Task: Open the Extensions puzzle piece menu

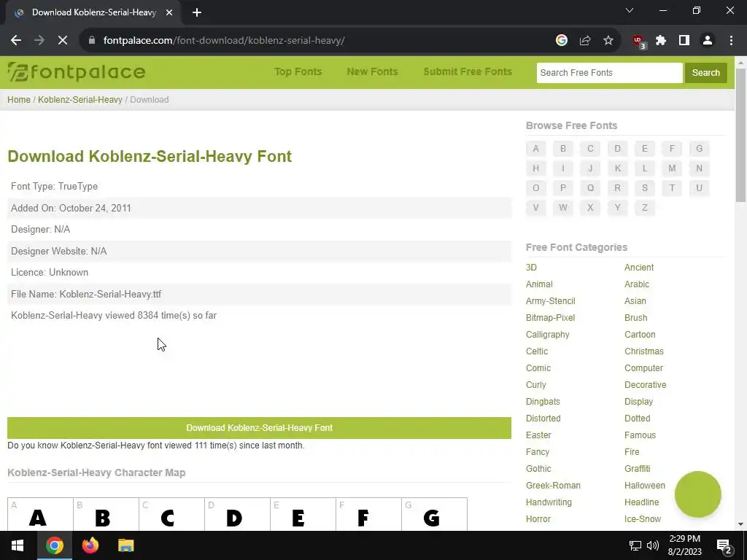Action: tap(661, 41)
